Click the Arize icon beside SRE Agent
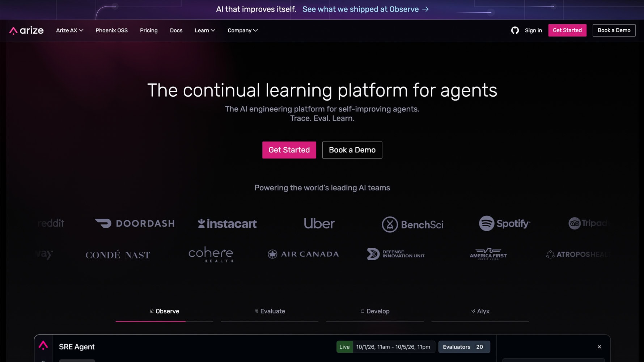Viewport: 644px width, 362px height. point(43,345)
